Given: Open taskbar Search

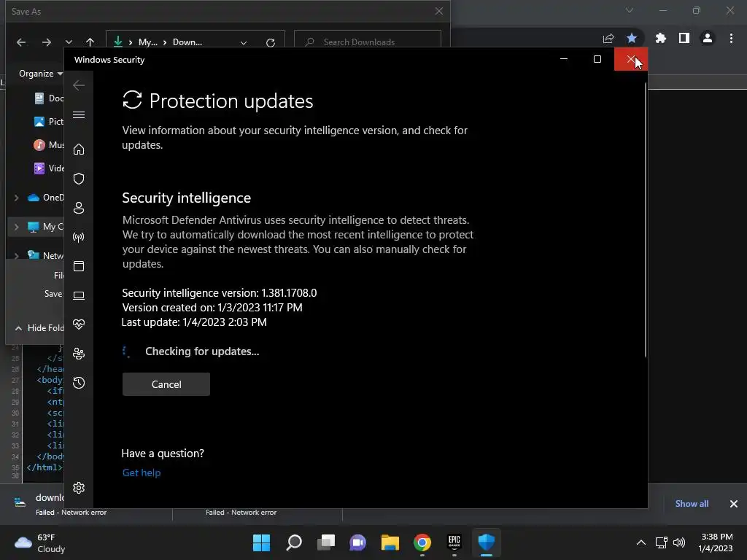Looking at the screenshot, I should click(x=294, y=542).
